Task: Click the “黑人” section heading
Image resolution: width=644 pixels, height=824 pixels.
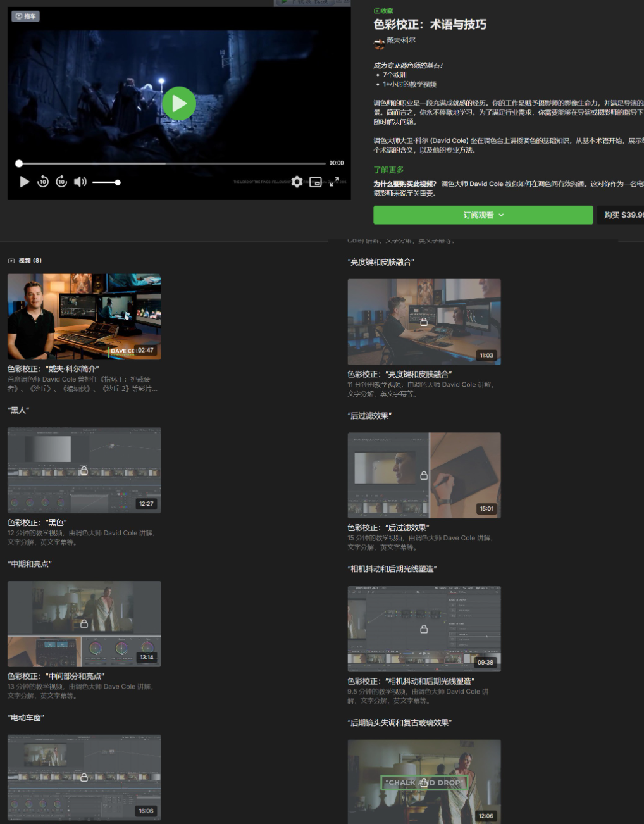Action: pos(18,410)
